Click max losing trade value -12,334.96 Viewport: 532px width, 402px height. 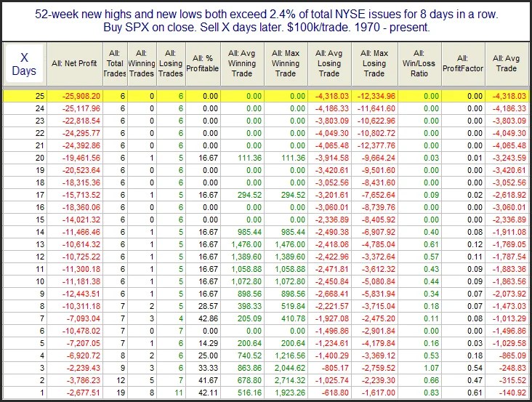(376, 96)
